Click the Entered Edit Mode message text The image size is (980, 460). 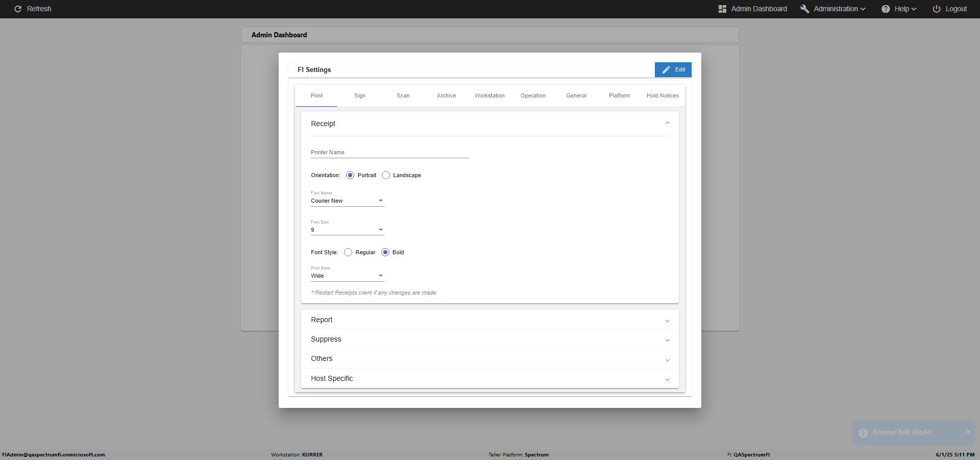[x=902, y=432]
